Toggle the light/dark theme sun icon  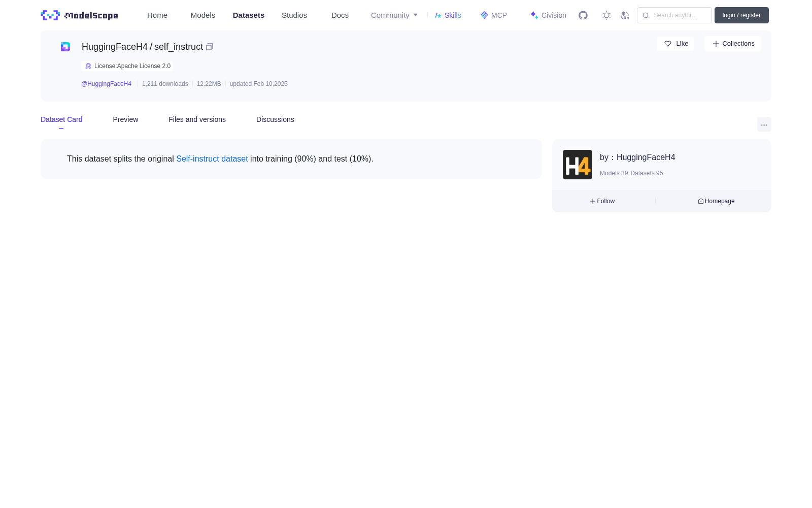click(x=606, y=15)
